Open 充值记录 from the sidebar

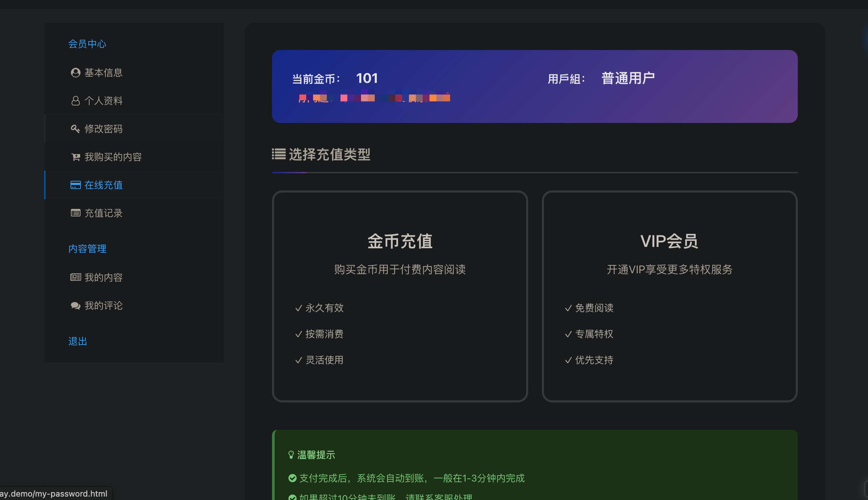point(103,213)
